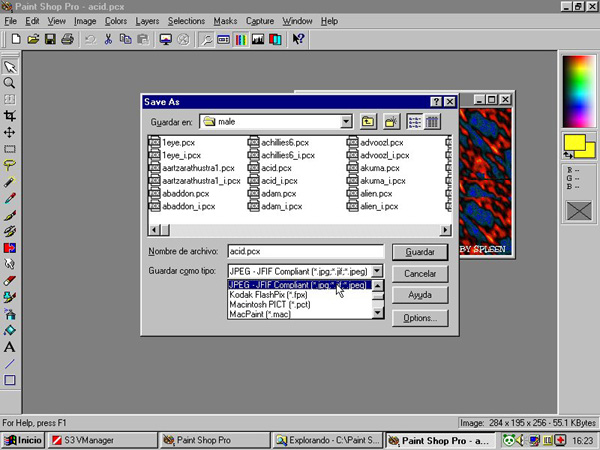Open the Layers menu
The width and height of the screenshot is (600, 450).
point(147,21)
